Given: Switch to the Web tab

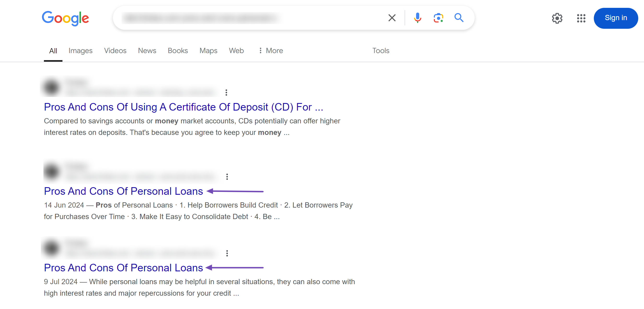Looking at the screenshot, I should [x=236, y=51].
